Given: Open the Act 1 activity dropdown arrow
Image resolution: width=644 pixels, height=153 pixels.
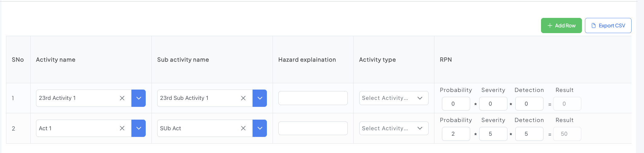Looking at the screenshot, I should coord(138,128).
